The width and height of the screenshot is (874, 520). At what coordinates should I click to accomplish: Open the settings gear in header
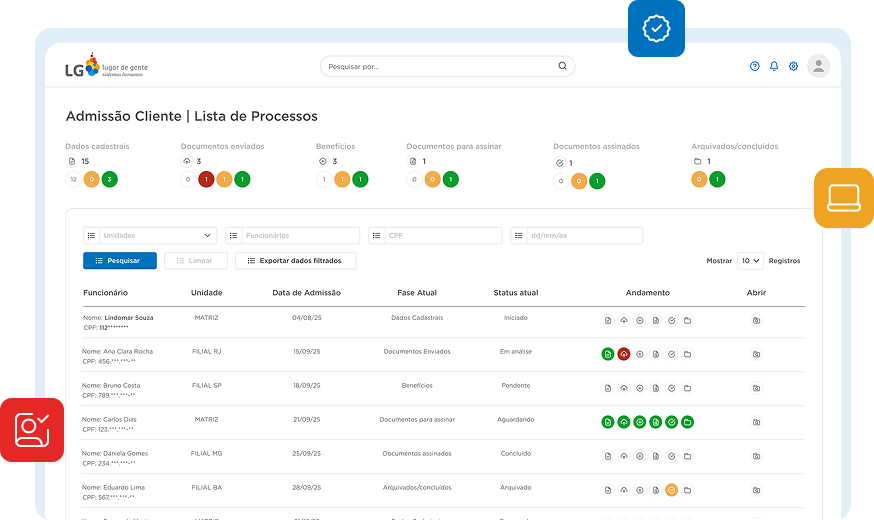793,67
